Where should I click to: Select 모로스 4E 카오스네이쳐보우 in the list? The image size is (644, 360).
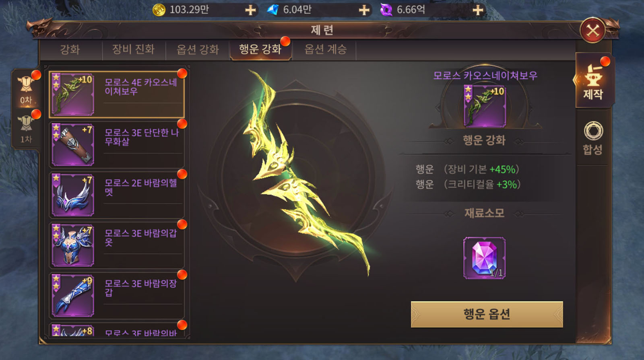tap(116, 95)
